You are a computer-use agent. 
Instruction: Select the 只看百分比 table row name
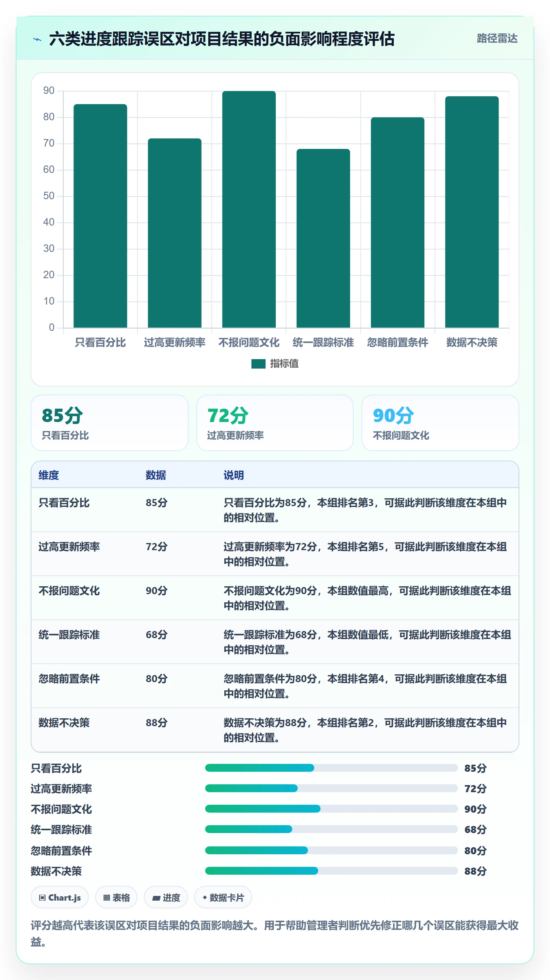tap(64, 503)
